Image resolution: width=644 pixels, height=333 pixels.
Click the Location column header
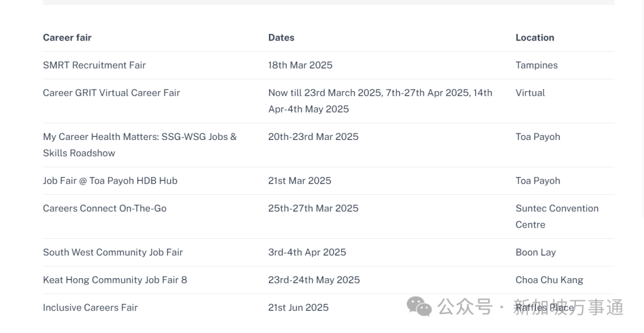click(x=535, y=38)
